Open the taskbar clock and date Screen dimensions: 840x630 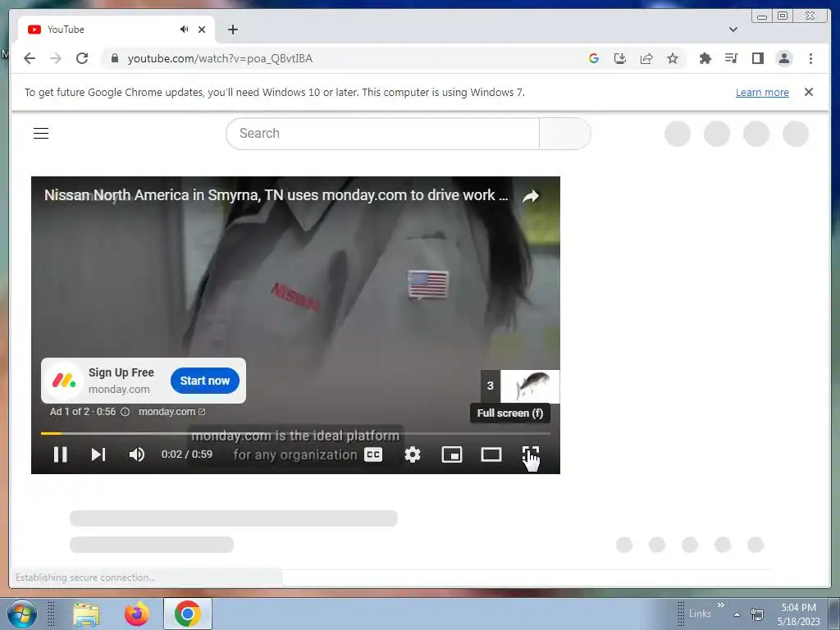coord(798,614)
